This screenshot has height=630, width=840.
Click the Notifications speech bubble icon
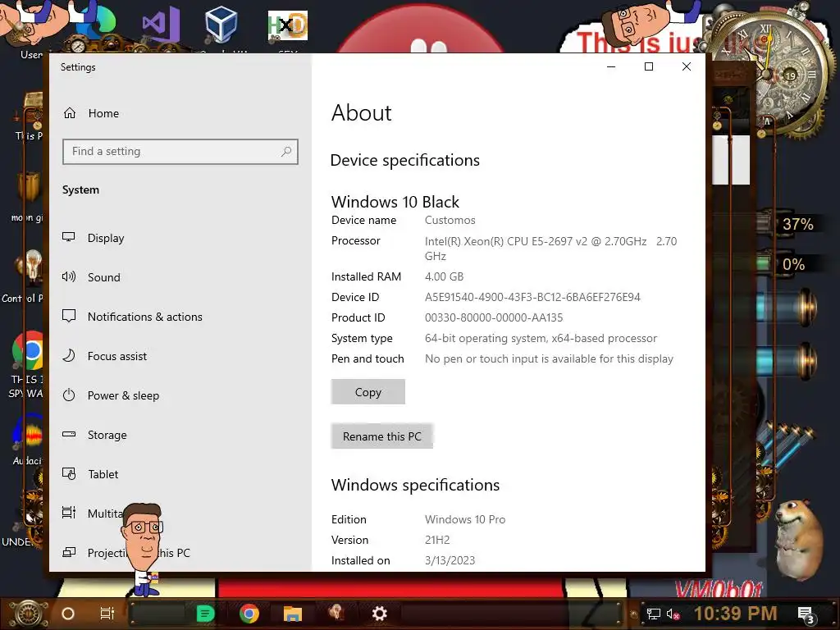69,316
